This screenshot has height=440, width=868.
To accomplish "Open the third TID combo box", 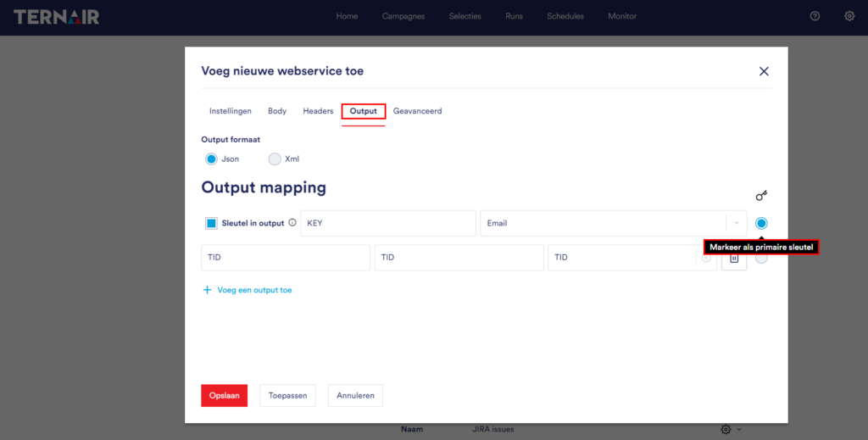I will [x=632, y=258].
